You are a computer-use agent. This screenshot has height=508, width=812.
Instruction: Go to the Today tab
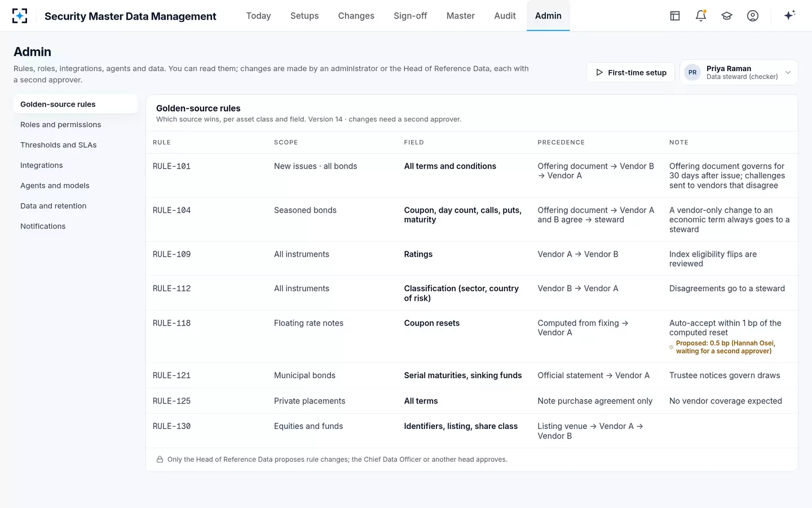click(x=259, y=16)
